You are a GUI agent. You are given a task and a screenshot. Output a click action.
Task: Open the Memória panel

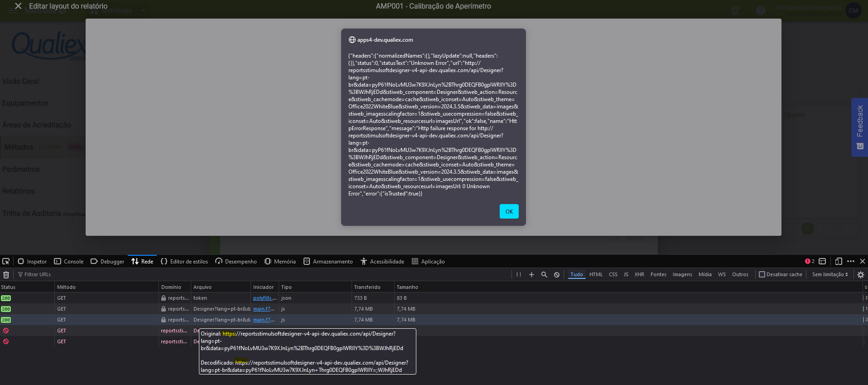280,261
